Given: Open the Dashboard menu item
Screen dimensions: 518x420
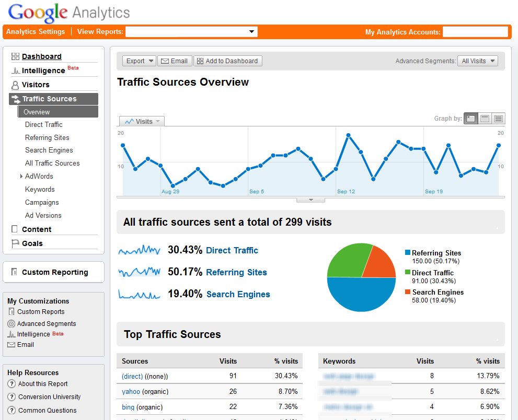Looking at the screenshot, I should 42,56.
